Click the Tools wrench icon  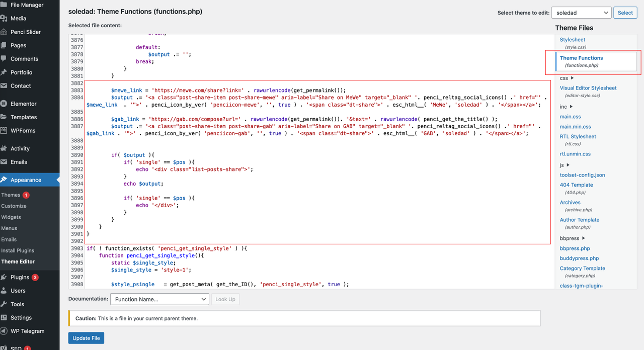click(x=4, y=304)
